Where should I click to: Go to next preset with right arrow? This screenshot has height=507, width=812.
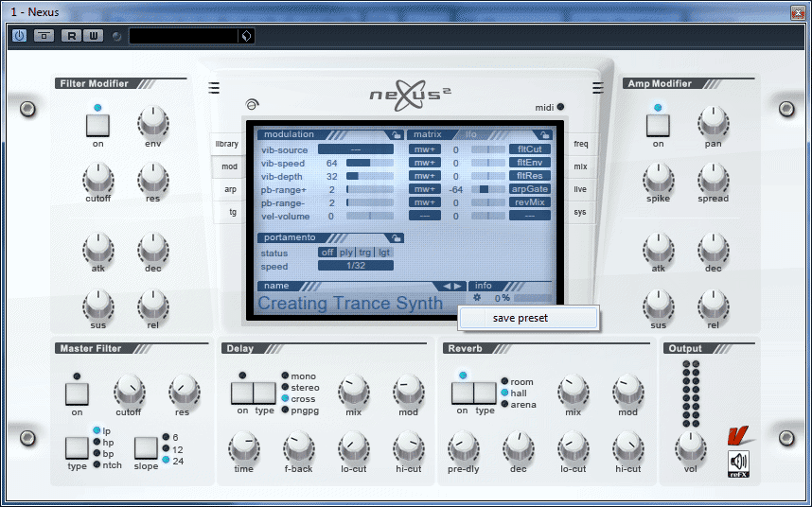coord(458,286)
